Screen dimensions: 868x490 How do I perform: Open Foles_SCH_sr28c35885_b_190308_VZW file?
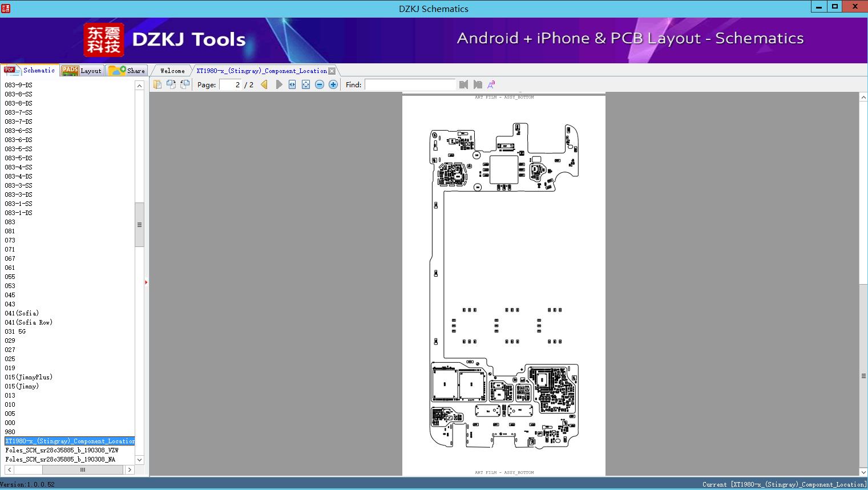(x=62, y=450)
